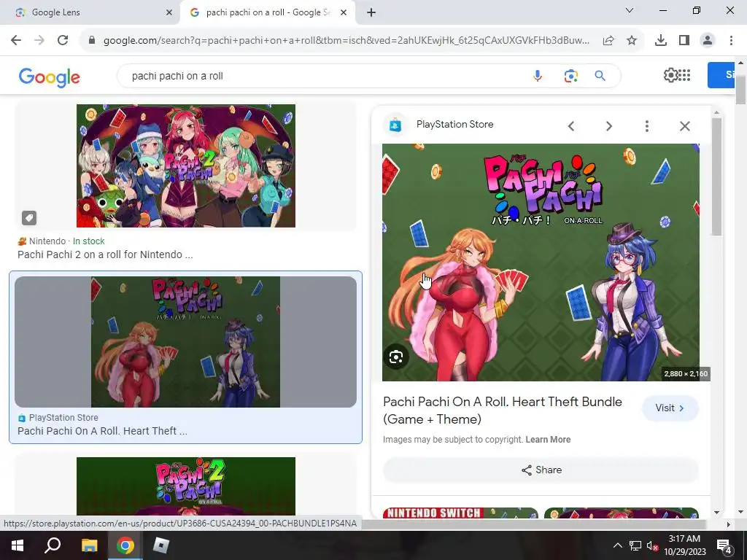This screenshot has width=747, height=560.
Task: Open Windows Start menu
Action: pos(18,545)
